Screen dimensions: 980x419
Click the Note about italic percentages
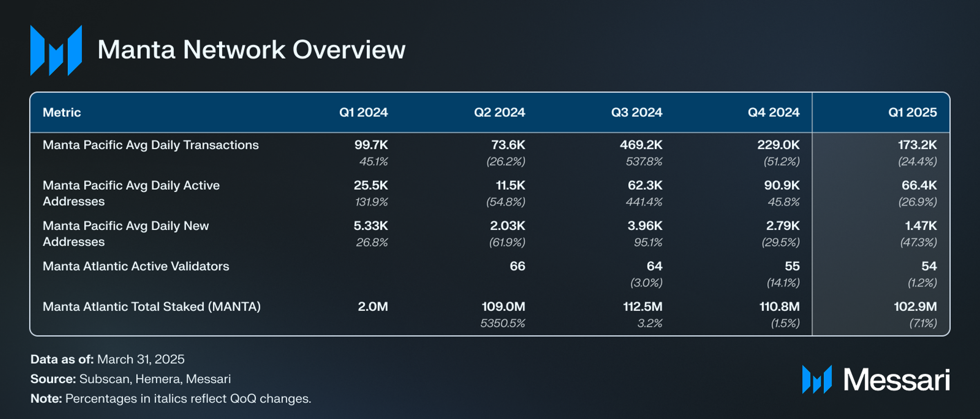171,398
